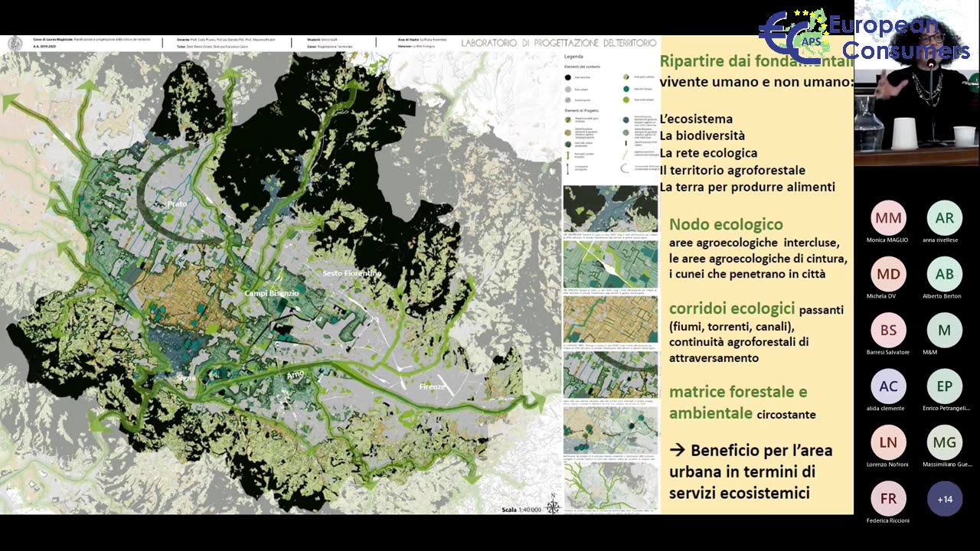Click 'Il territorio agroforestale' list item
980x551 pixels.
click(732, 170)
